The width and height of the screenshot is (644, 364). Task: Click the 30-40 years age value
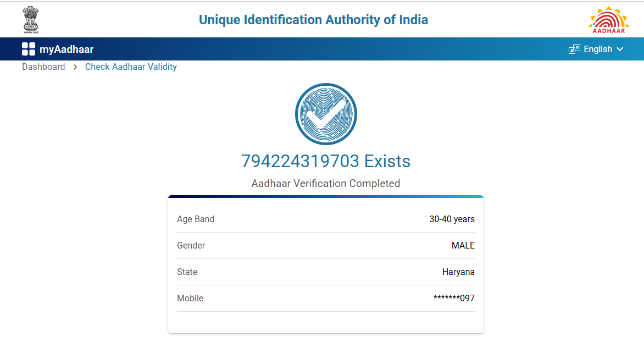[452, 219]
